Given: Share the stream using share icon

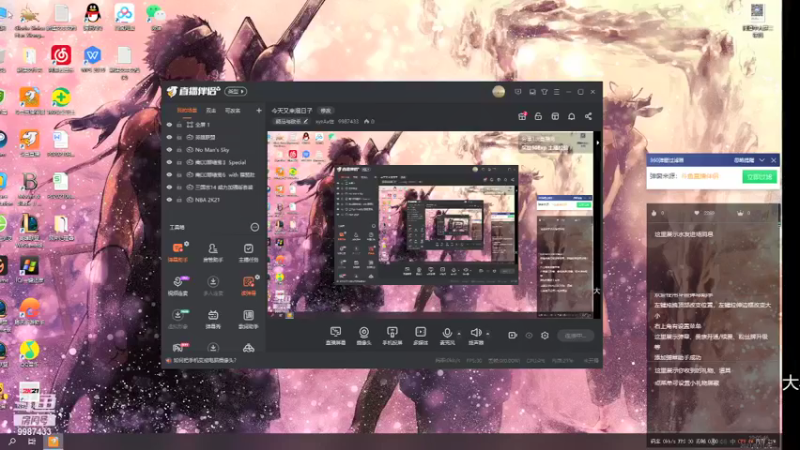Looking at the screenshot, I should click(x=588, y=116).
